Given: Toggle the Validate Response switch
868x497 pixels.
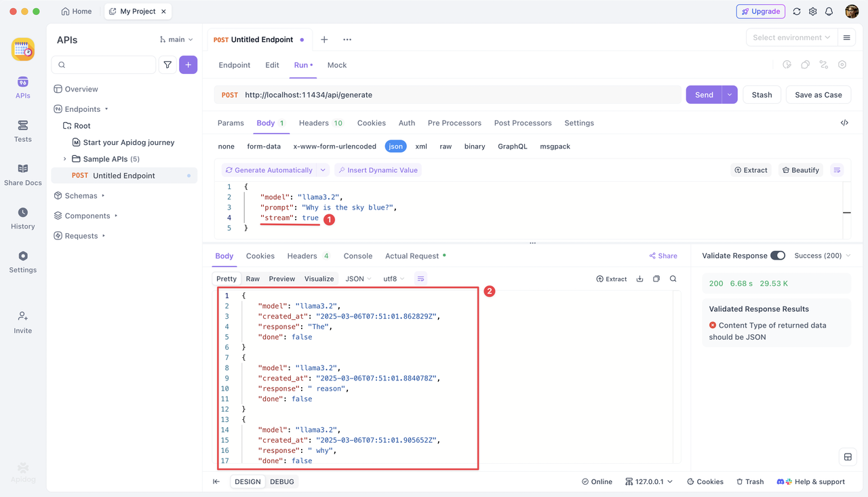Looking at the screenshot, I should 778,256.
